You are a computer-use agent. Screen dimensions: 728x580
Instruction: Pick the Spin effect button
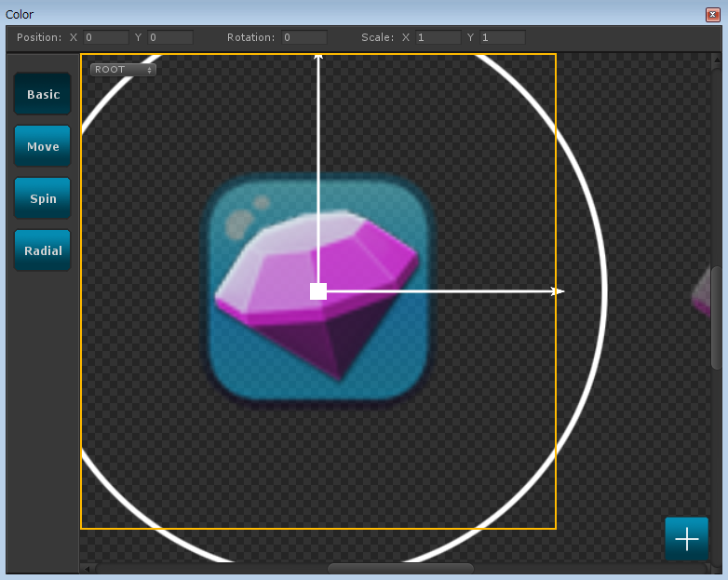tap(43, 198)
